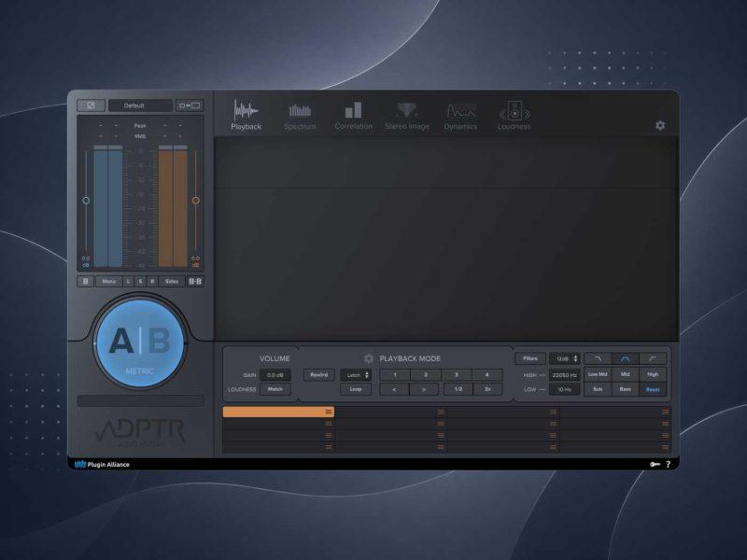Viewport: 747px width, 560px height.
Task: Toggle the Filters button
Action: tap(530, 358)
